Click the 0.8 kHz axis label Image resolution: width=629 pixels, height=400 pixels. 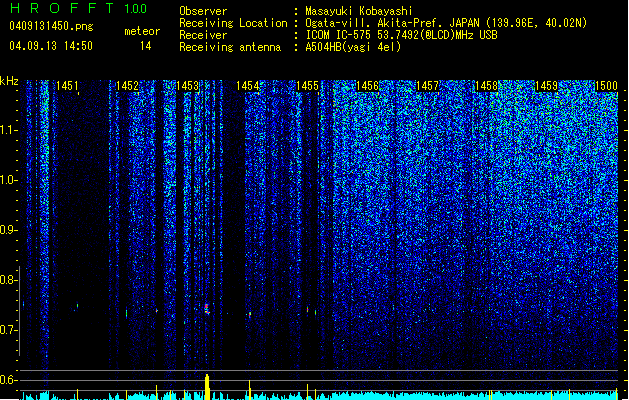[x=8, y=280]
